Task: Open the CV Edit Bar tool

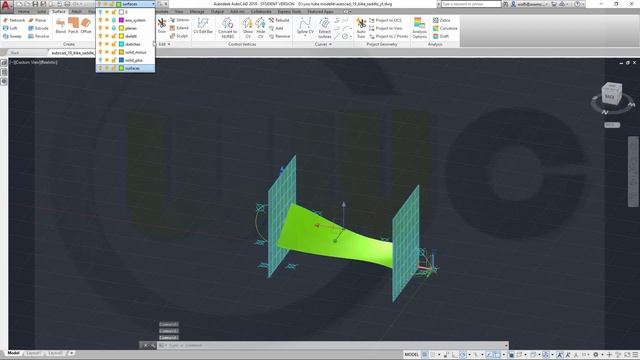Action: click(x=203, y=26)
